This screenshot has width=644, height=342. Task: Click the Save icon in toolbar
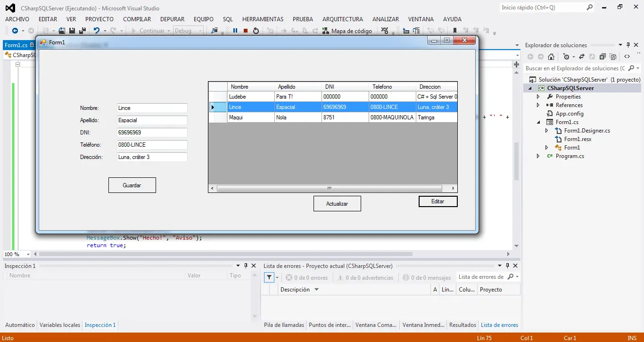[x=72, y=31]
